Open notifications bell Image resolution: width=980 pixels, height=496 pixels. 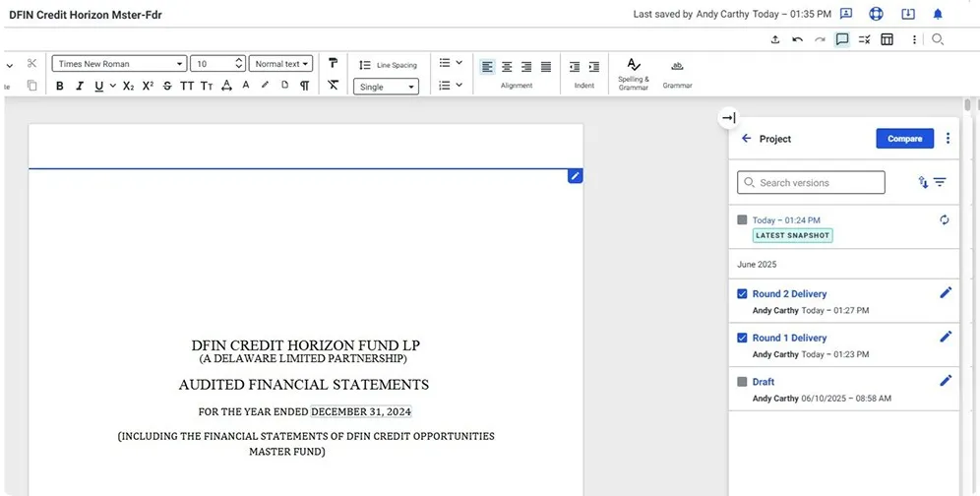pos(938,14)
